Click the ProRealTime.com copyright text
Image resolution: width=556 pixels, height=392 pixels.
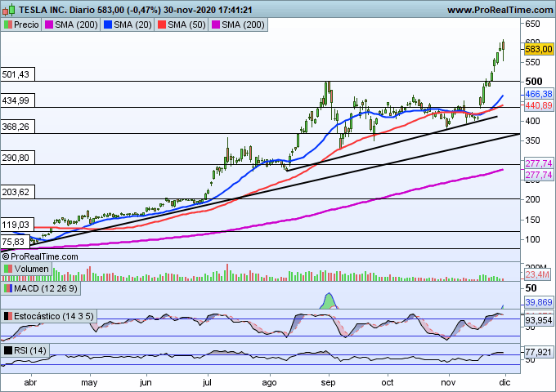(x=40, y=256)
